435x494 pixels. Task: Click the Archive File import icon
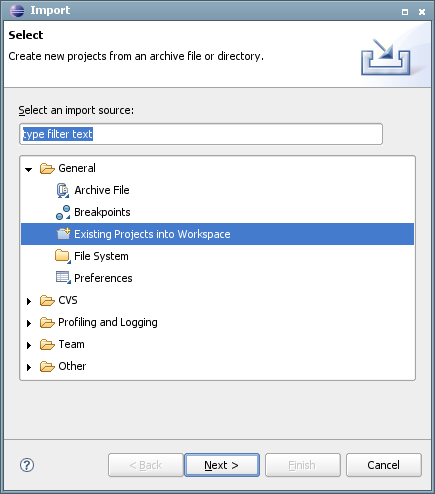63,190
